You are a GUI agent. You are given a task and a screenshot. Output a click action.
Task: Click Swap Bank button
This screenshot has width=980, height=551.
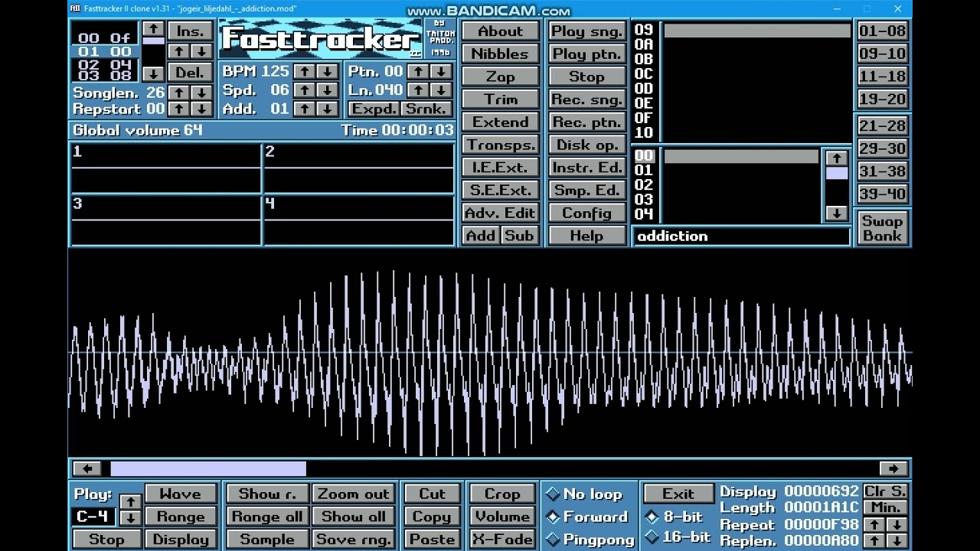pos(882,228)
